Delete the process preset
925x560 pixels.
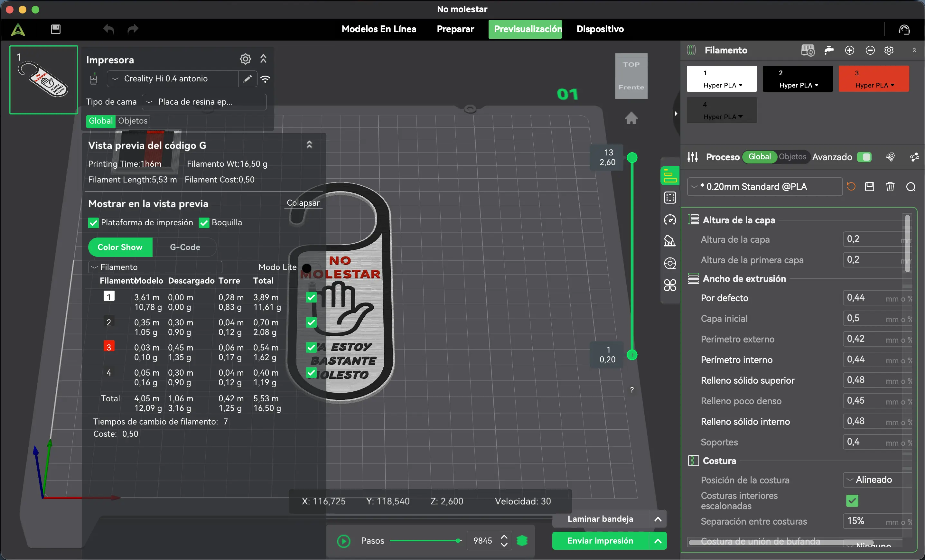(890, 187)
